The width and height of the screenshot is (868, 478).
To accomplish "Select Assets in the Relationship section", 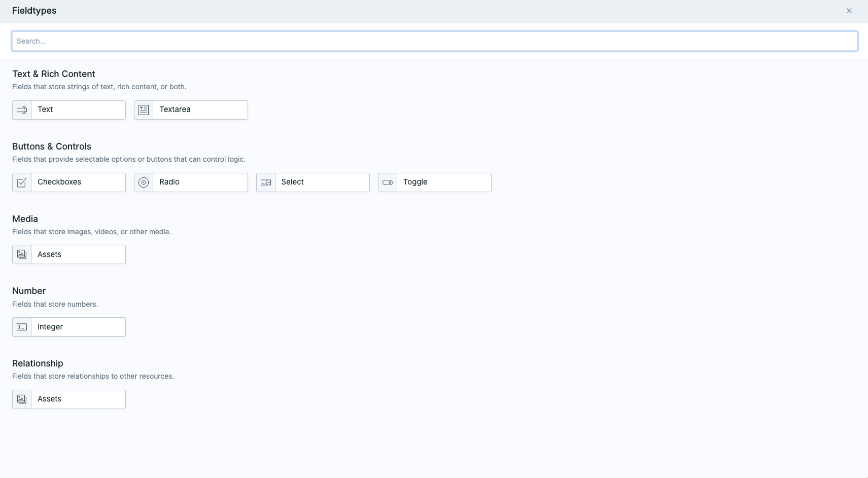I will (x=69, y=399).
